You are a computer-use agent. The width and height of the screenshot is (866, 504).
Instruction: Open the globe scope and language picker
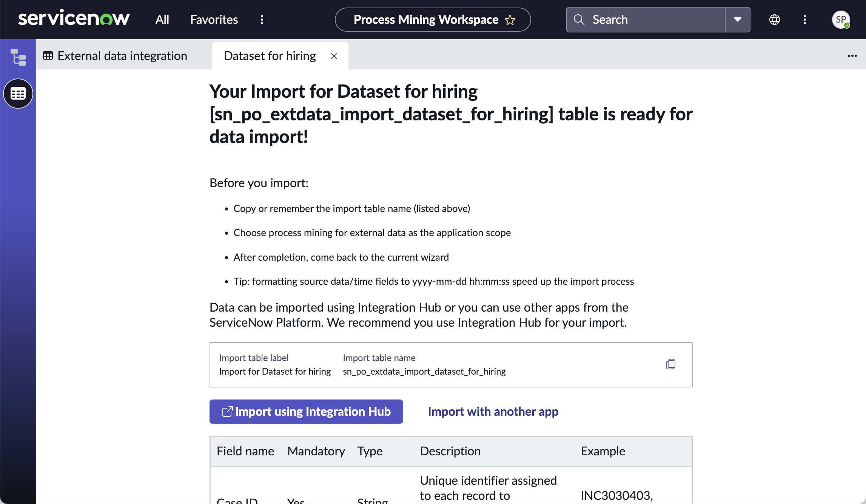[775, 20]
